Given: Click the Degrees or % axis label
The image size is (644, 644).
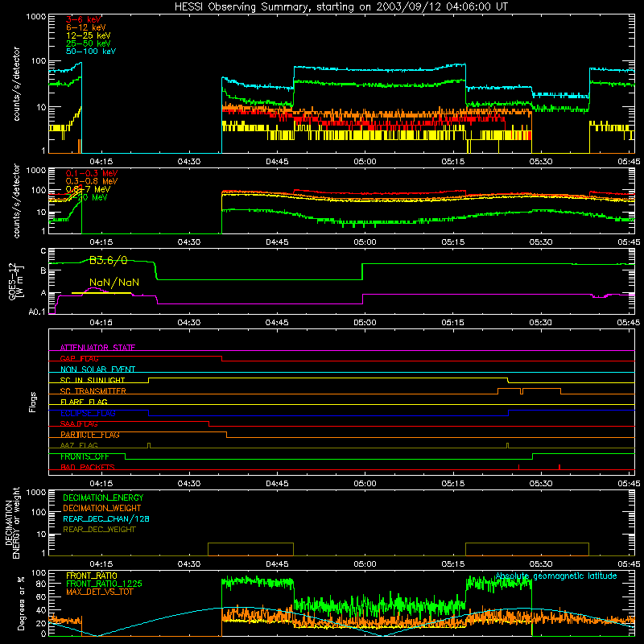Looking at the screenshot, I should (21, 603).
